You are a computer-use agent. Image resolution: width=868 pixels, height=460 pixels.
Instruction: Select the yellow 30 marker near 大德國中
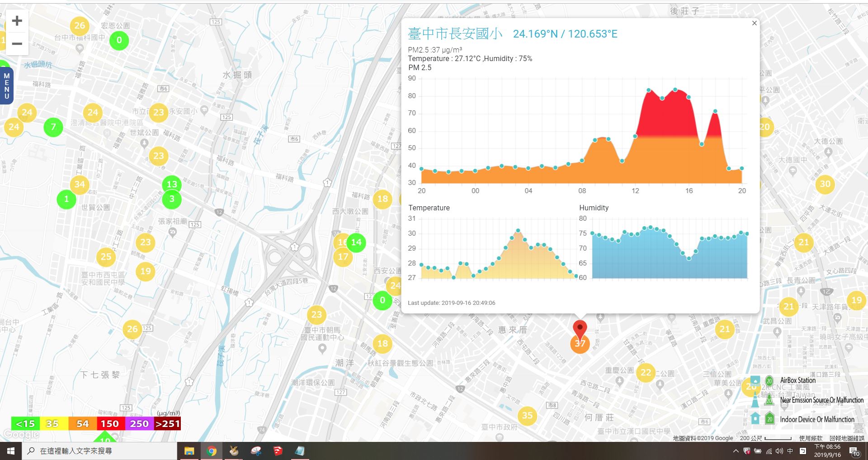[825, 184]
